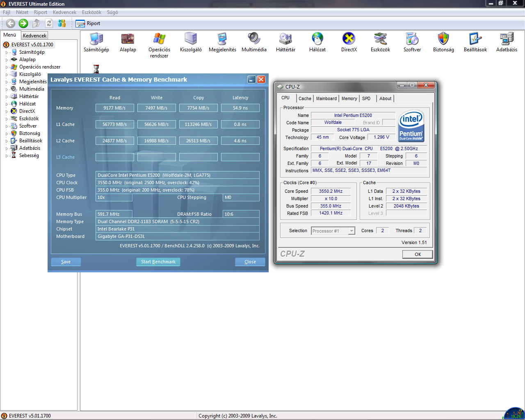Click the Motherboard Gigabyte GA-P31-DS3L value

click(178, 236)
